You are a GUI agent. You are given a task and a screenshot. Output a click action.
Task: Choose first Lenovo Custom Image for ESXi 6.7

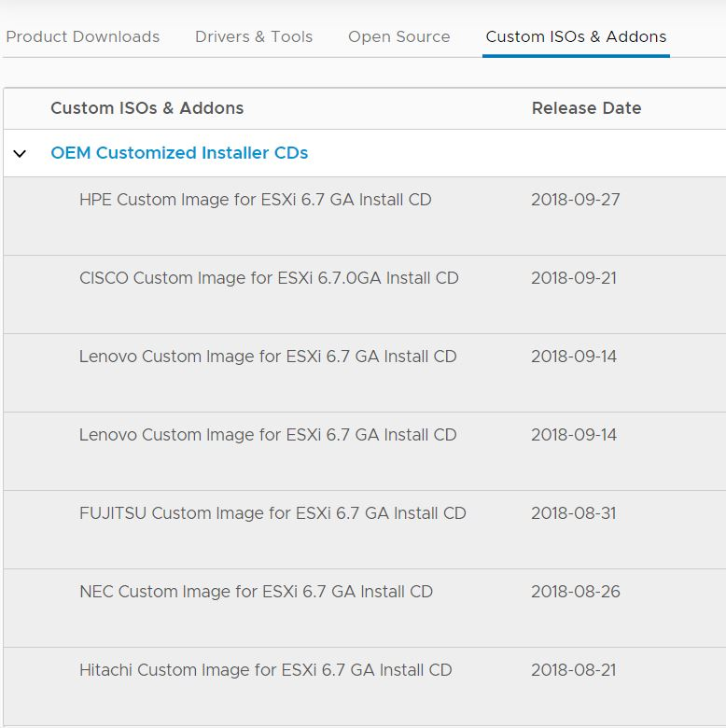coord(365,372)
